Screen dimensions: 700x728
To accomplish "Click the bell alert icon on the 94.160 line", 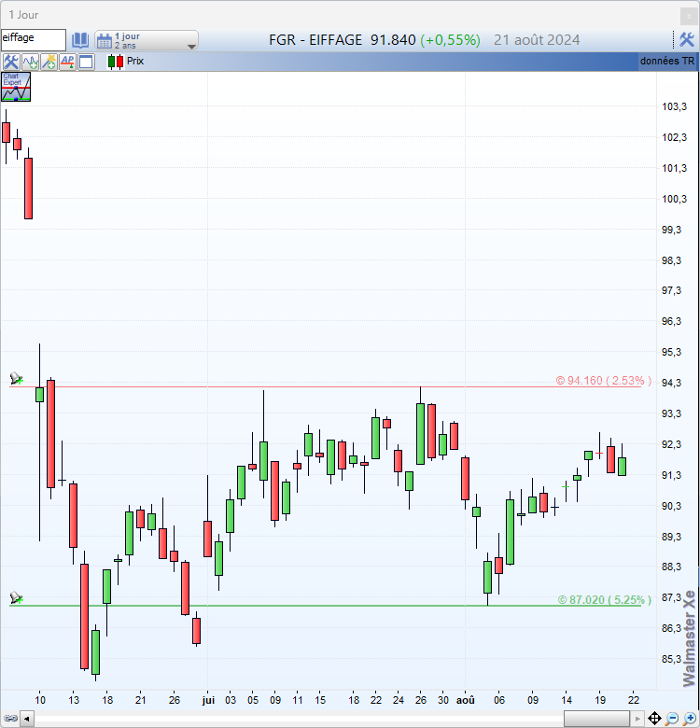I will pyautogui.click(x=16, y=378).
